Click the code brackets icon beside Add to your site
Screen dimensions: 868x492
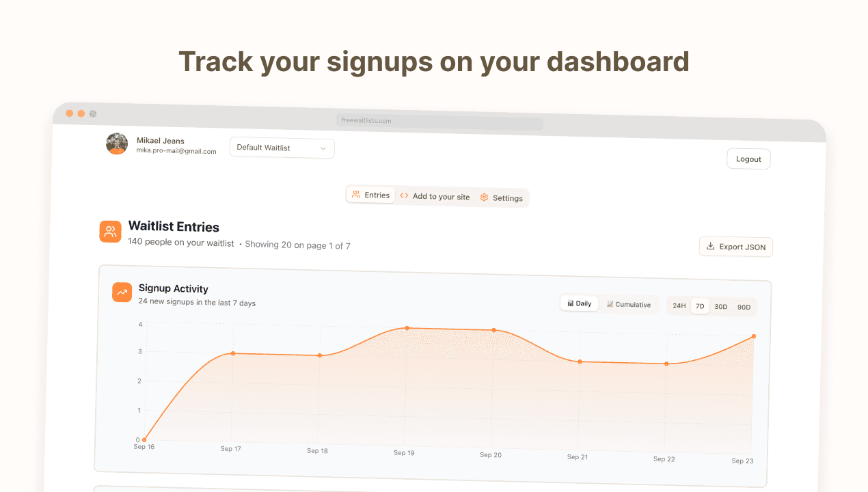pyautogui.click(x=404, y=196)
